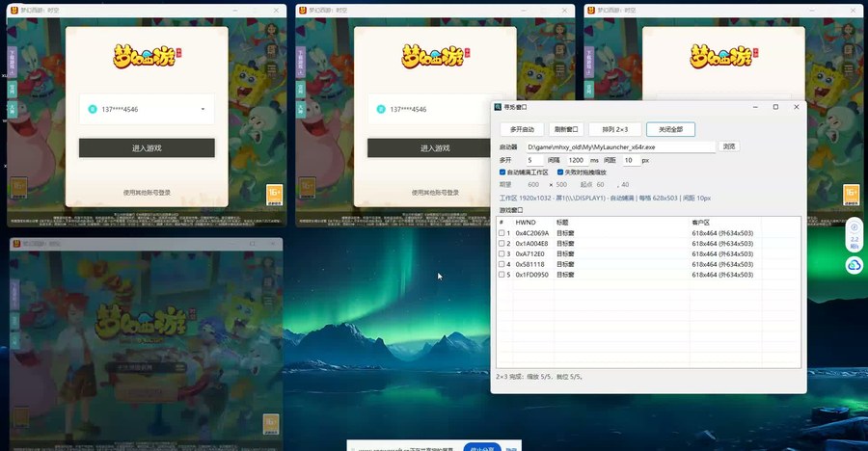Image resolution: width=868 pixels, height=451 pixels.
Task: Click the 1920x1032 work area info line
Action: (x=605, y=198)
